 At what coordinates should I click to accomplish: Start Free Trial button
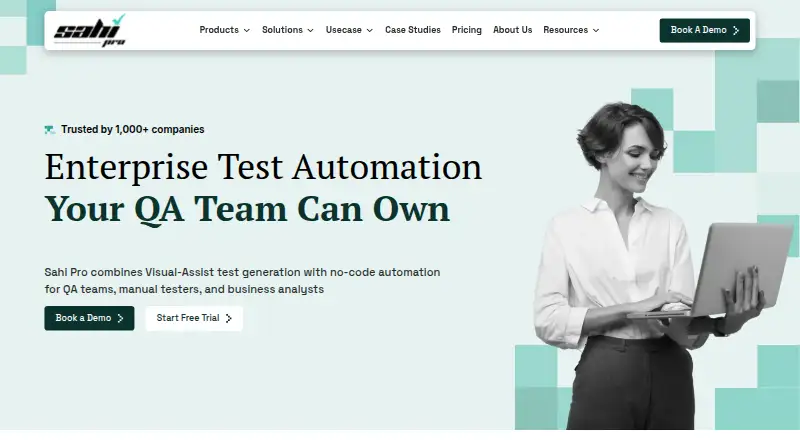coord(194,318)
